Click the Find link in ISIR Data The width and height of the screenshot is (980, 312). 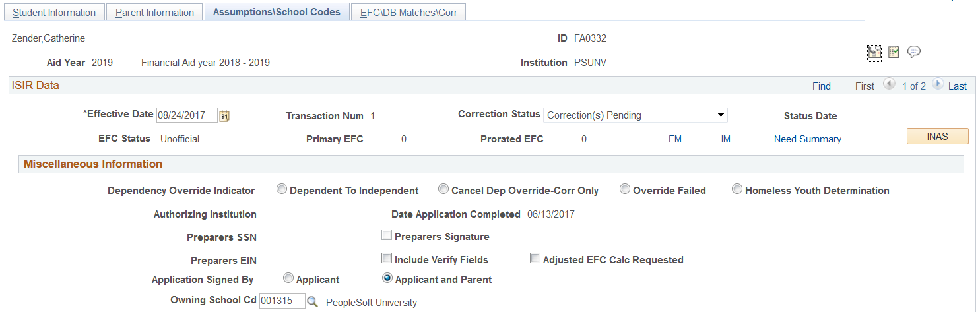click(821, 86)
